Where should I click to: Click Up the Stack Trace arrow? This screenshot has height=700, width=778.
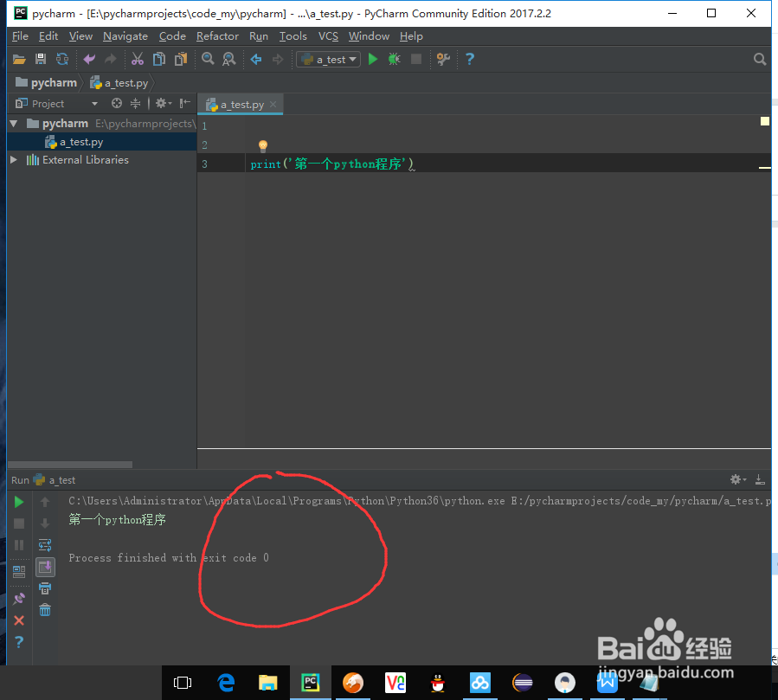[45, 502]
